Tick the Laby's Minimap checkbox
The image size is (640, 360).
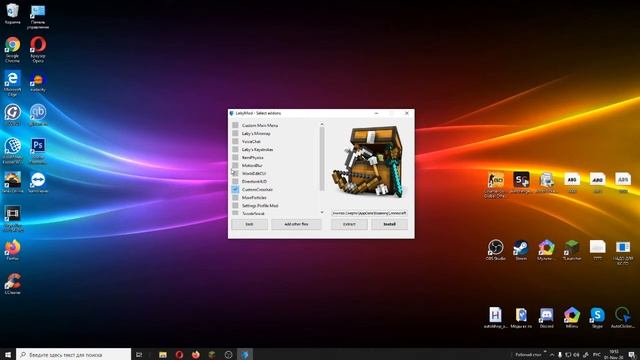coord(235,133)
